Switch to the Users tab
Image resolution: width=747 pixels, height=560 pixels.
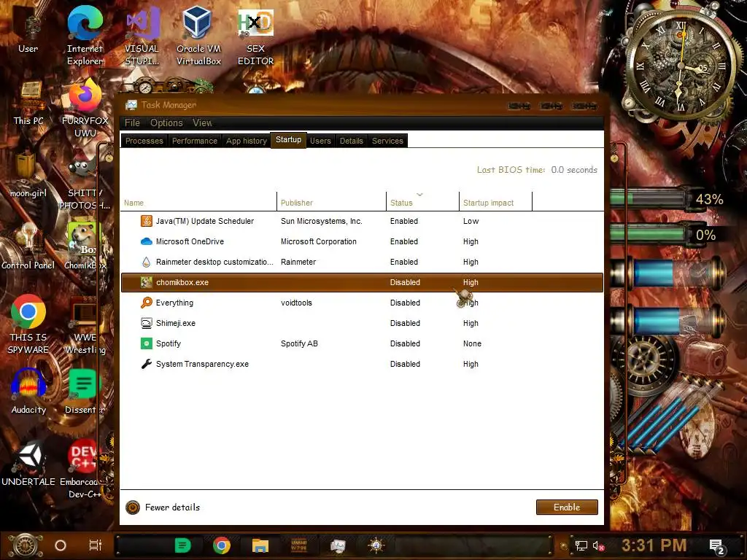click(x=320, y=141)
